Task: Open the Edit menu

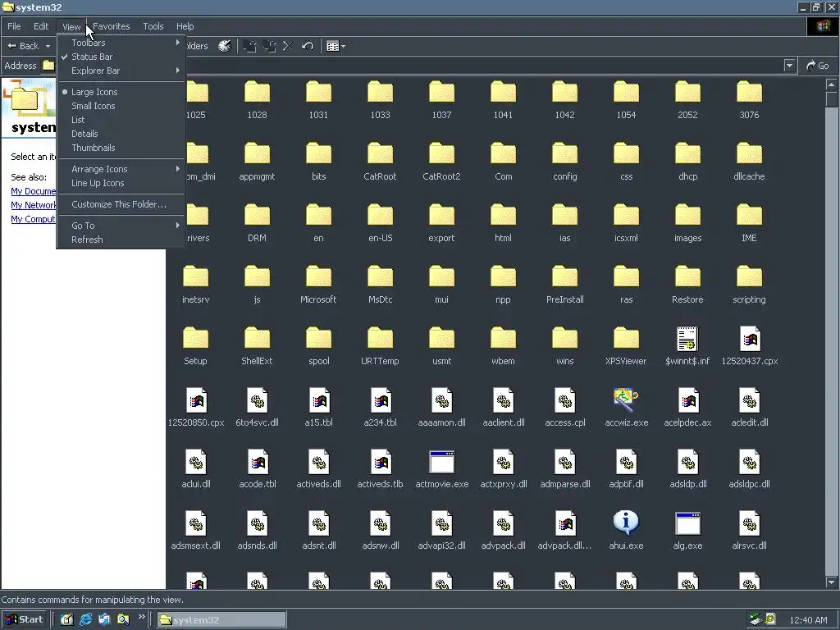Action: 41,26
